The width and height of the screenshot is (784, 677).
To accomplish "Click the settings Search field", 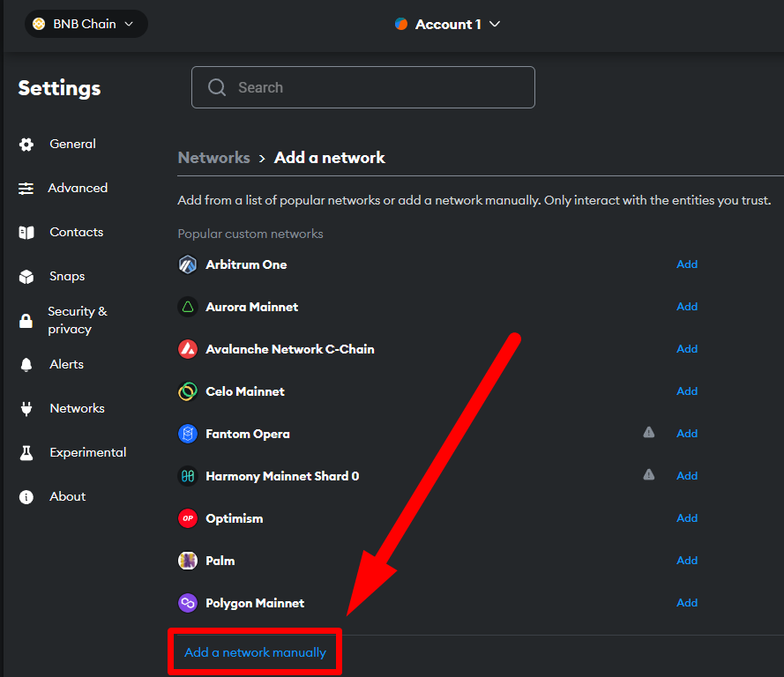I will click(x=363, y=87).
